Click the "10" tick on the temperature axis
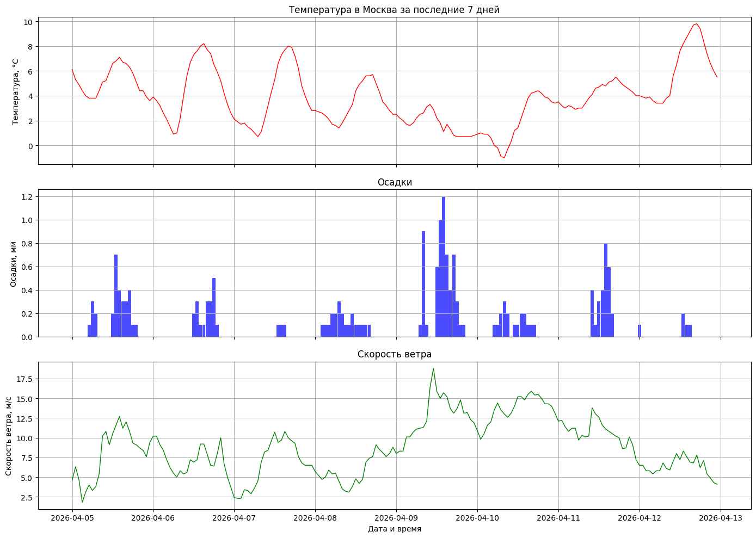This screenshot has width=756, height=538. point(28,22)
